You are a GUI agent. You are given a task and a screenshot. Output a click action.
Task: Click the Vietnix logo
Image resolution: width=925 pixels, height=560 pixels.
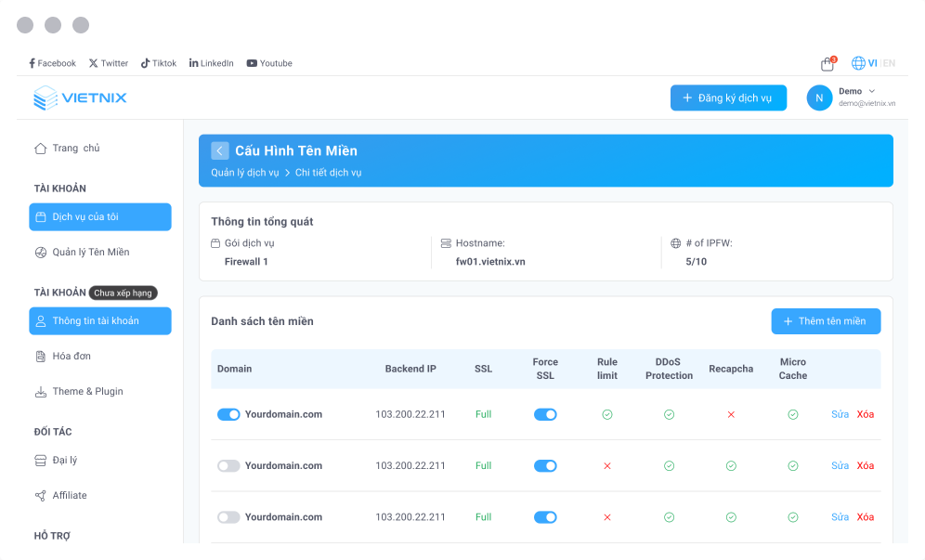tap(80, 98)
